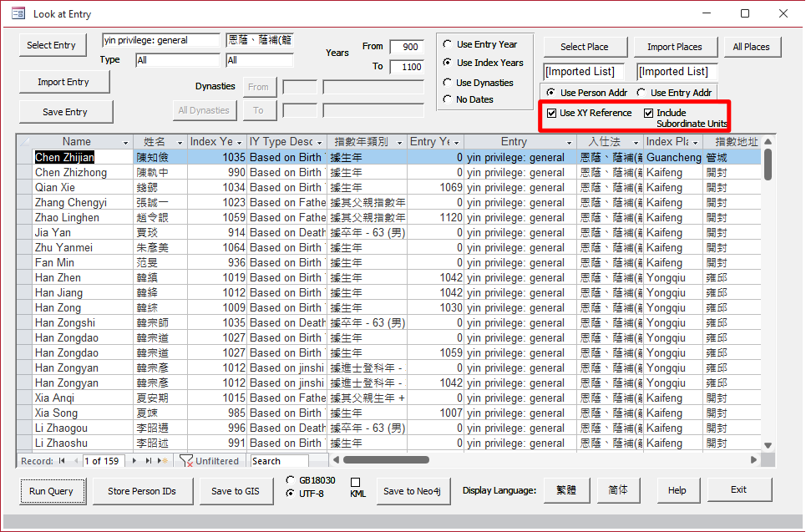Switch display language to 简体
Screen dimensions: 806x532
tap(619, 490)
